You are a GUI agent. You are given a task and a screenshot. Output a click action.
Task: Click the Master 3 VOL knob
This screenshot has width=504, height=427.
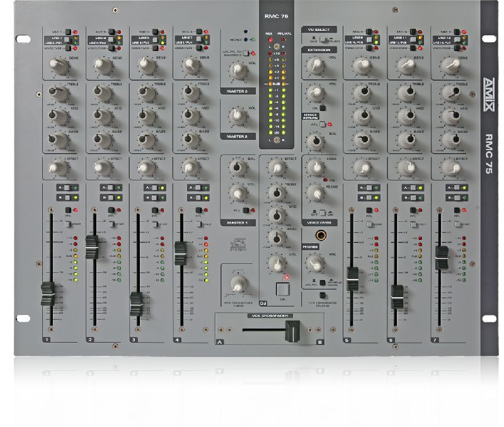tap(238, 71)
